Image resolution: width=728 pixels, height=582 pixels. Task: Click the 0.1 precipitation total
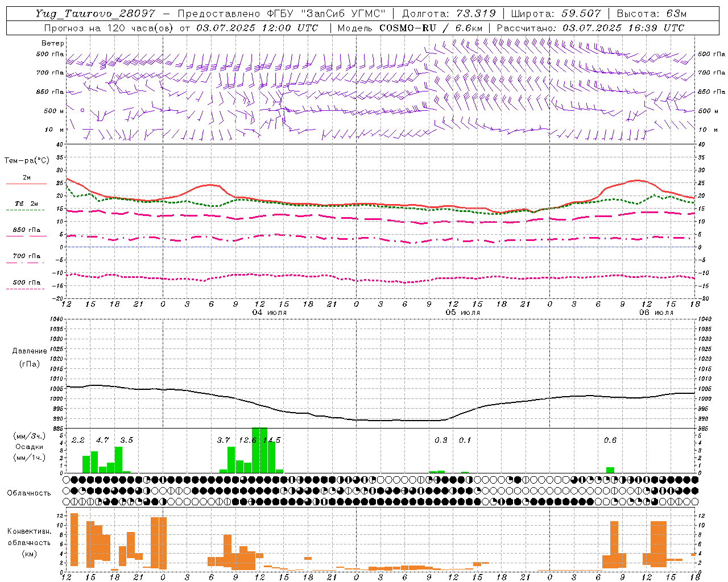465,440
